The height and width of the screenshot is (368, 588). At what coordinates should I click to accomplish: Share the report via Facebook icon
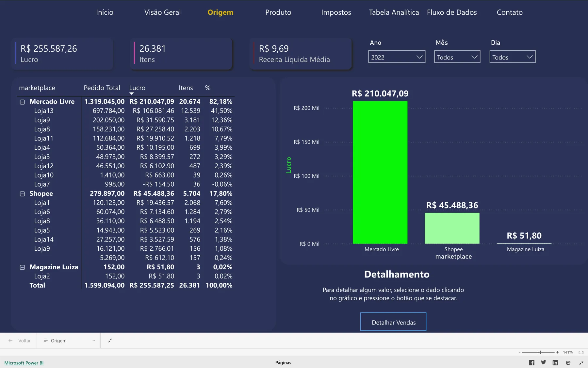pos(531,362)
